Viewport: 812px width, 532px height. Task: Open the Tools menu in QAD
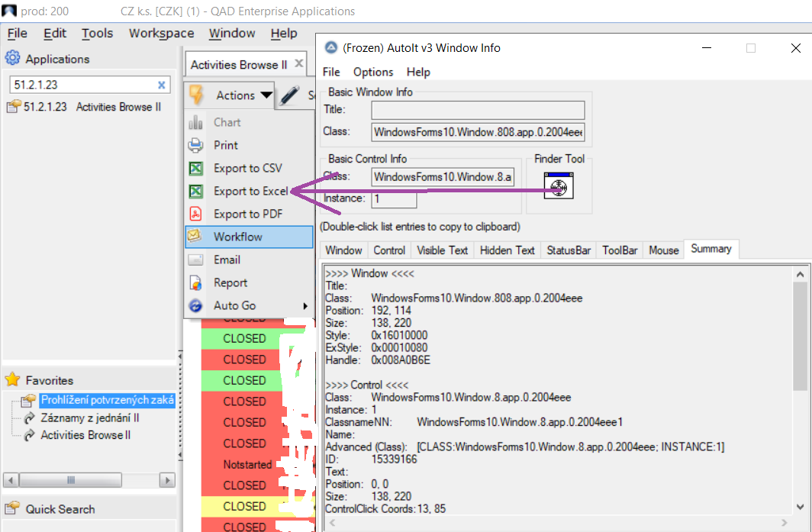[x=98, y=33]
